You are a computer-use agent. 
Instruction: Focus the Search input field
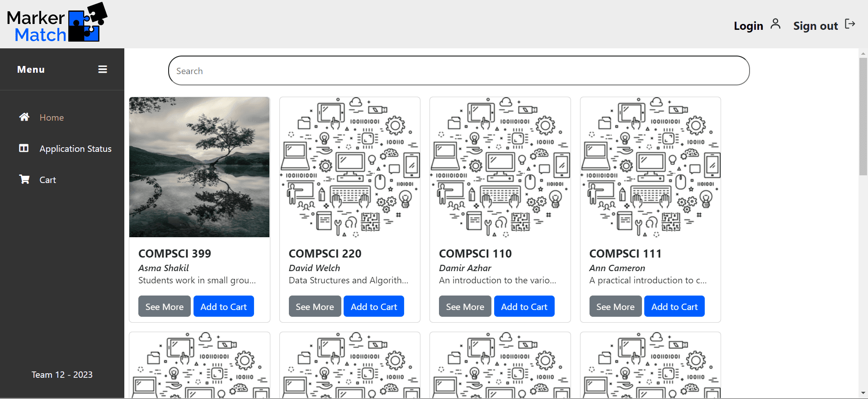[458, 71]
